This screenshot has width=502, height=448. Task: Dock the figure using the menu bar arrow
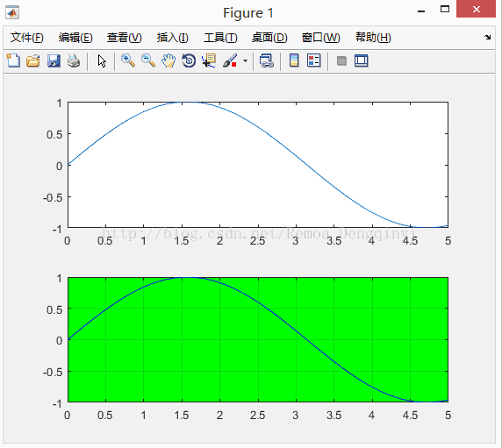coord(487,38)
